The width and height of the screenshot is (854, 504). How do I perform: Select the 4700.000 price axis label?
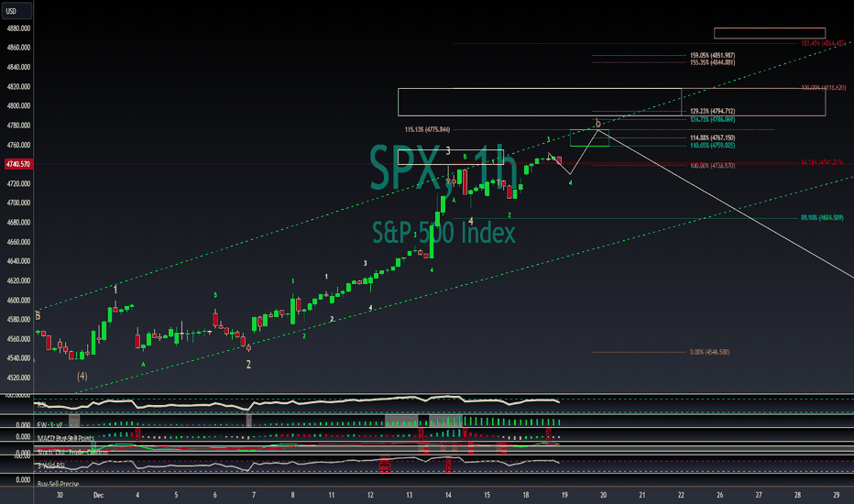click(x=18, y=203)
